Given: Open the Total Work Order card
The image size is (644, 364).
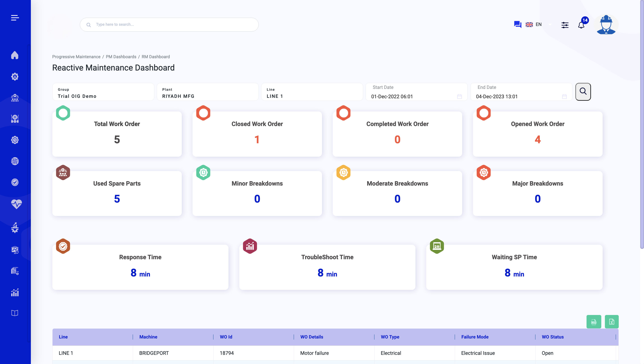Looking at the screenshot, I should tap(117, 134).
